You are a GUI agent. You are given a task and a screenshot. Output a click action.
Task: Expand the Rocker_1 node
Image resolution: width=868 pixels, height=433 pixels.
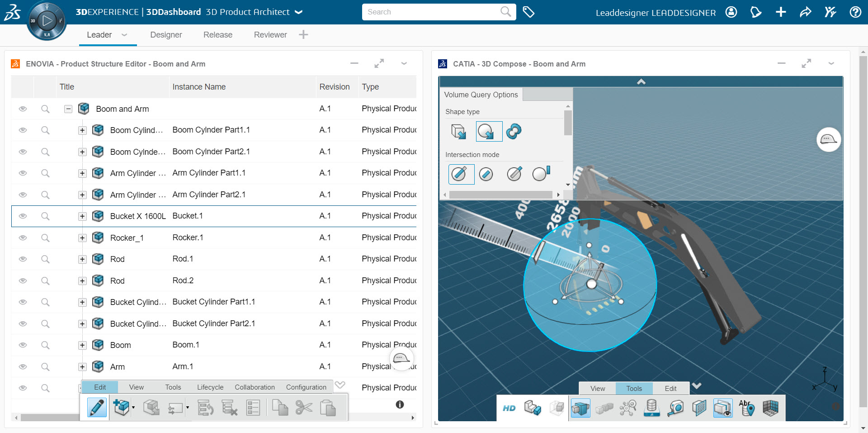pyautogui.click(x=82, y=238)
